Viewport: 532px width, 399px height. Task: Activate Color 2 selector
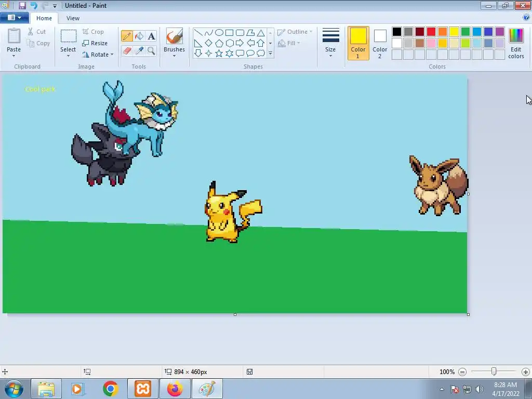tap(380, 43)
